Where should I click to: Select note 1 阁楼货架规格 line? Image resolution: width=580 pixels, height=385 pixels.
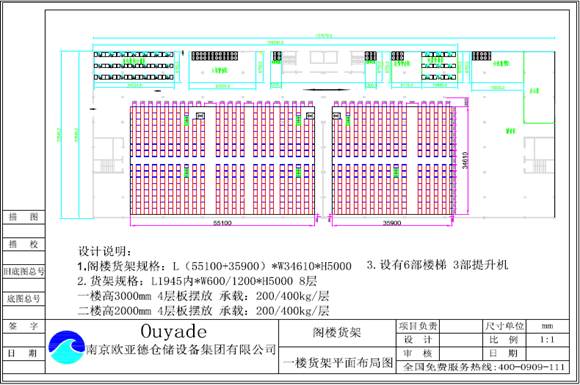[215, 266]
